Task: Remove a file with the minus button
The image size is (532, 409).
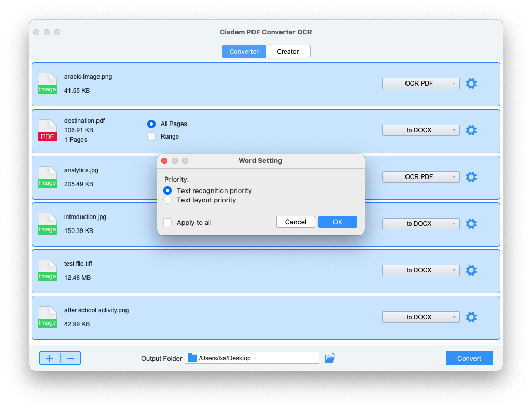Action: (x=71, y=358)
